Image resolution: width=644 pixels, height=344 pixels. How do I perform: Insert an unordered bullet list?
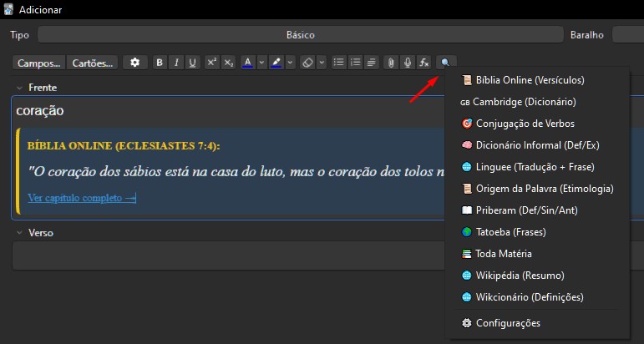click(x=338, y=63)
